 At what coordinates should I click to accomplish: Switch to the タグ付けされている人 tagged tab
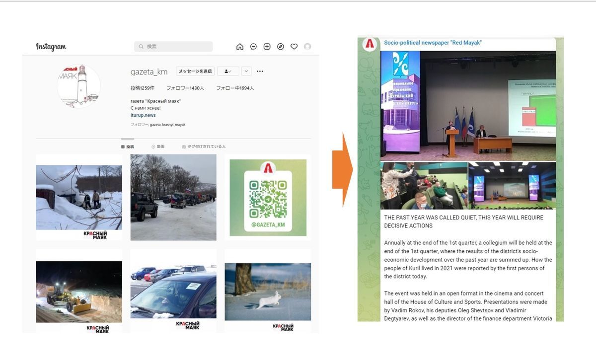pos(204,146)
